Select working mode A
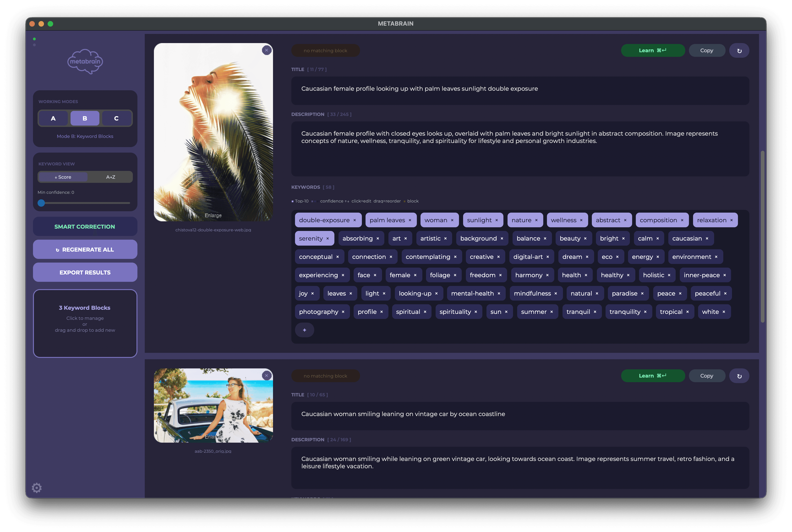This screenshot has height=532, width=792. [x=53, y=118]
